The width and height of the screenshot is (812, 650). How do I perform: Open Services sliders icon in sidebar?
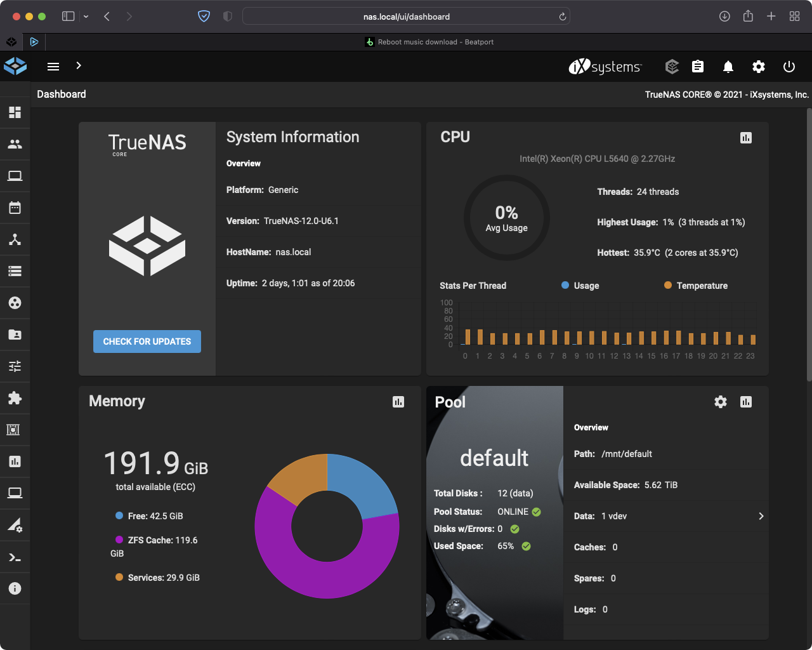coord(15,366)
